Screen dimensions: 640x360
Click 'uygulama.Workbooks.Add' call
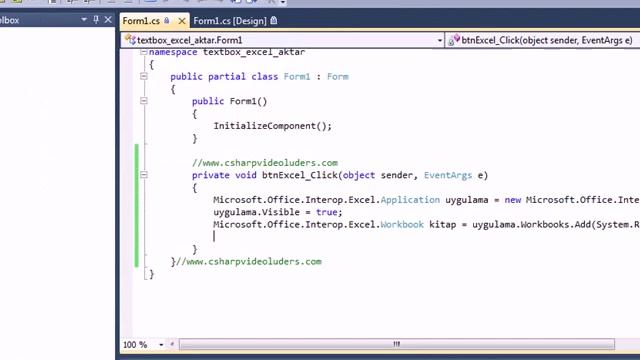(532, 224)
